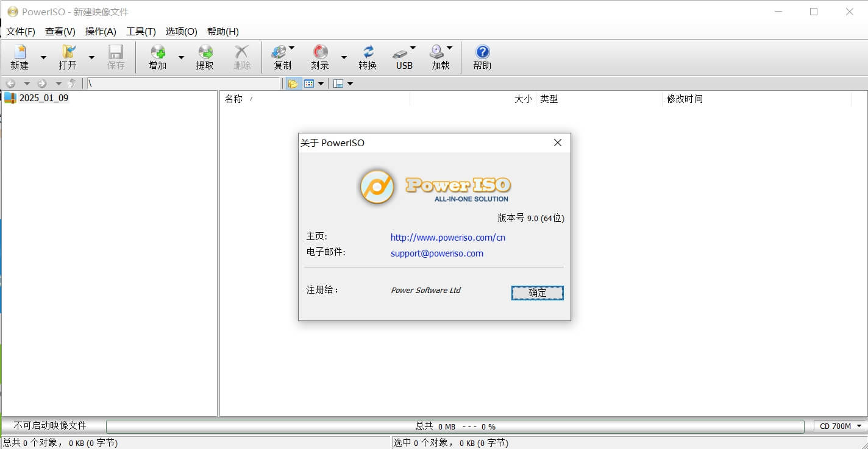The image size is (868, 449).
Task: Click the 加载 (Mount) toolbar icon
Action: pyautogui.click(x=436, y=52)
